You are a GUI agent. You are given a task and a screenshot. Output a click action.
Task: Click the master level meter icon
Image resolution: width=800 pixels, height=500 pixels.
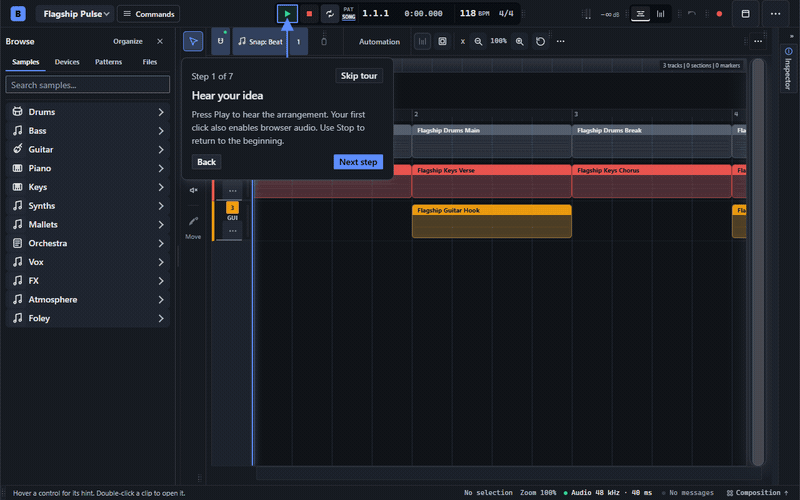587,14
